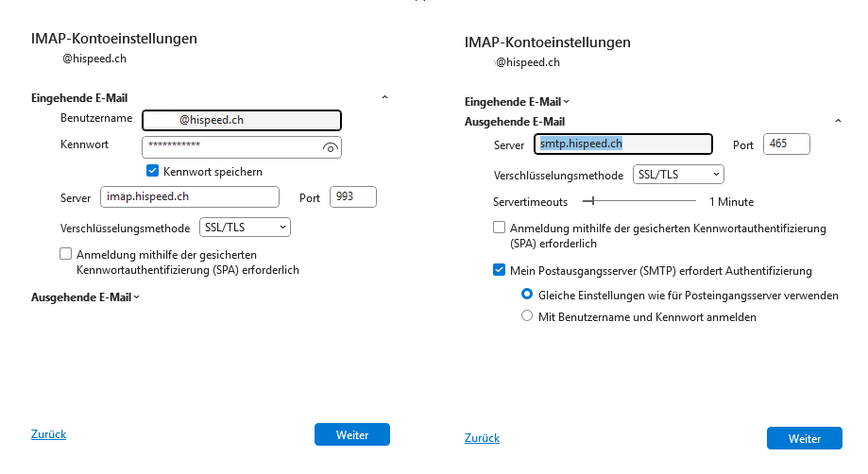Enable SPA checkbox below imap.hispeed.ch server
Screen dimensions: 868x474
pos(65,254)
